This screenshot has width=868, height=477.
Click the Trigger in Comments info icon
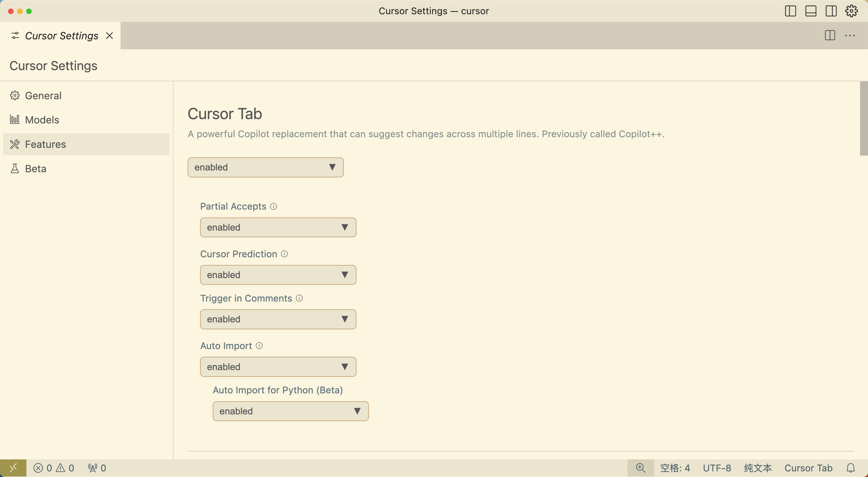(x=299, y=298)
